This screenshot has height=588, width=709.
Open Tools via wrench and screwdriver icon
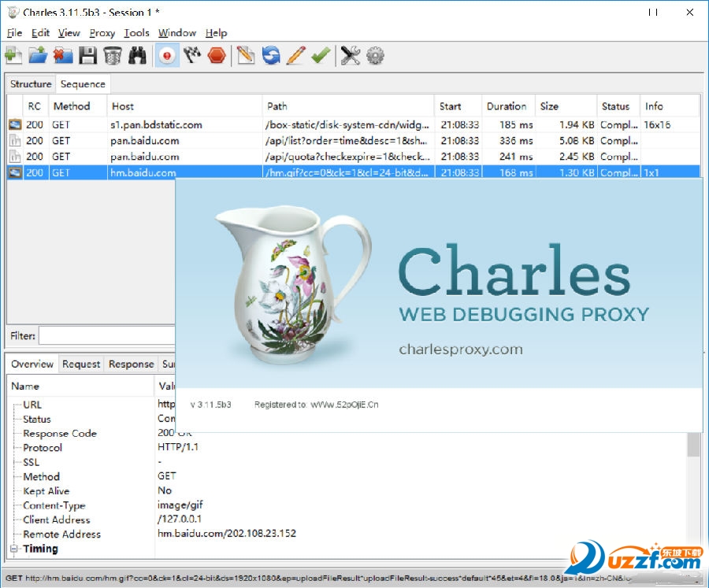coord(350,56)
